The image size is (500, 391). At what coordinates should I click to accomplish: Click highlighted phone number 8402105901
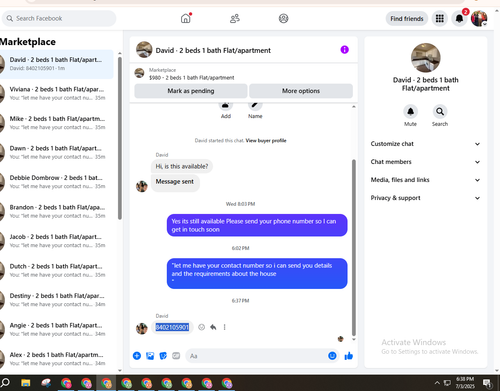click(172, 327)
